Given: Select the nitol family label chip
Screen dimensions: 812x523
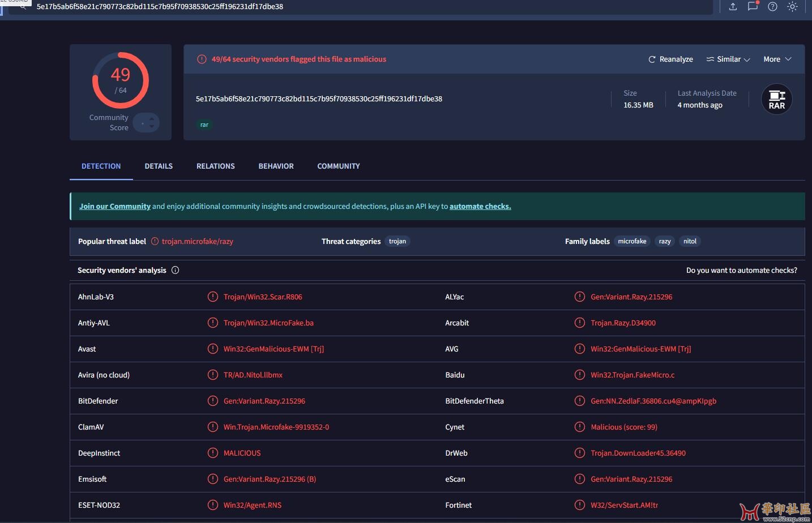Looking at the screenshot, I should (690, 241).
